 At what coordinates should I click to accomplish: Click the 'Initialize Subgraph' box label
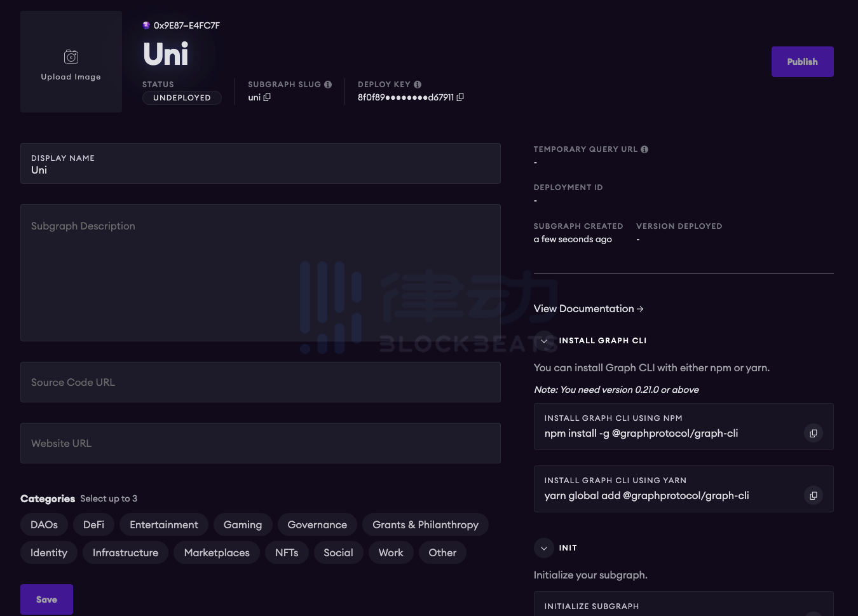point(592,606)
